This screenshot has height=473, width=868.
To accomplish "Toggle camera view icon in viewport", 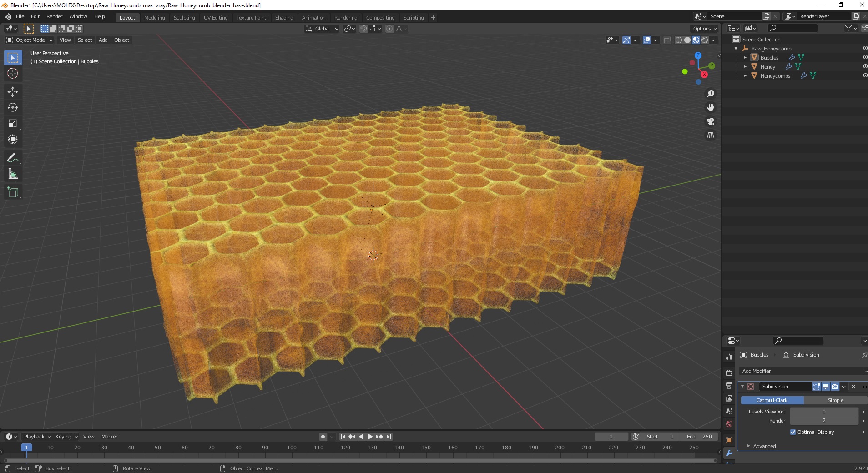I will pos(711,121).
